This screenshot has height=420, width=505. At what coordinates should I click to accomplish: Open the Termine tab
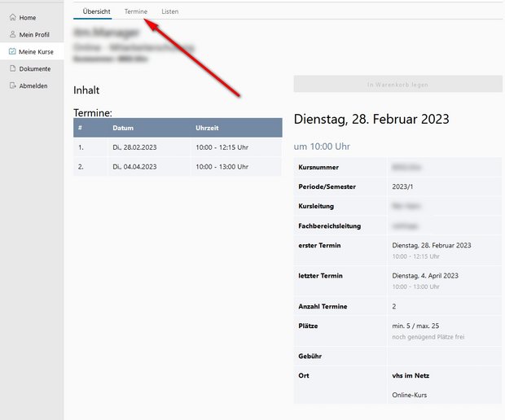(x=135, y=11)
